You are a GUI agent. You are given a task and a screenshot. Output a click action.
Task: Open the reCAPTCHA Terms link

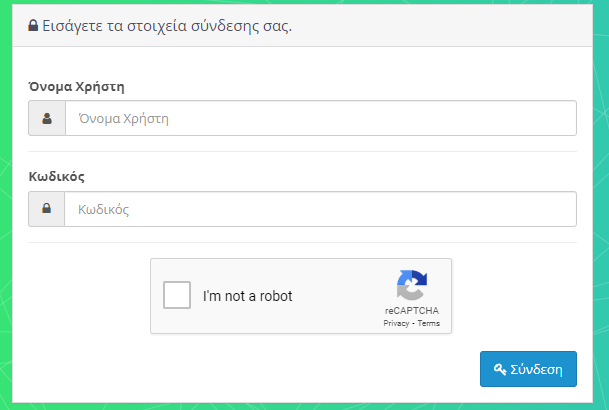pyautogui.click(x=429, y=323)
